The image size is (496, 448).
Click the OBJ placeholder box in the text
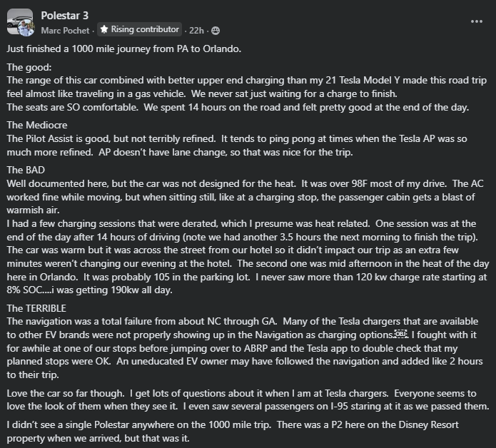(402, 334)
